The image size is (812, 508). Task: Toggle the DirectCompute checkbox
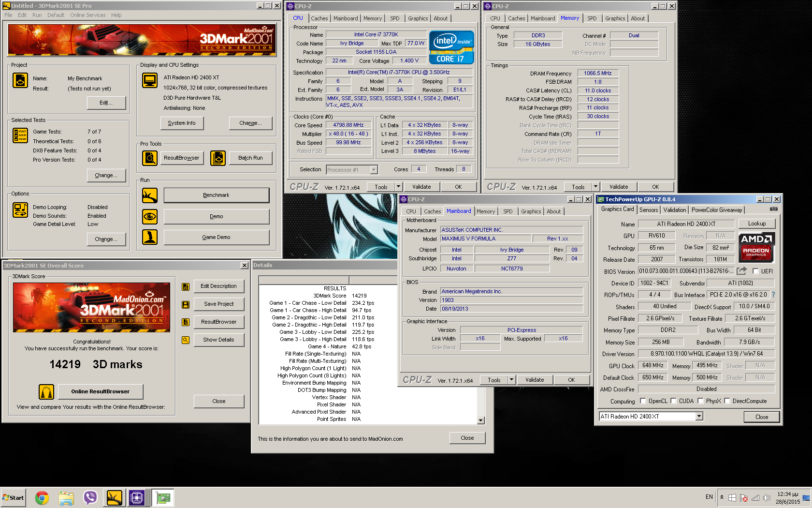click(x=727, y=401)
